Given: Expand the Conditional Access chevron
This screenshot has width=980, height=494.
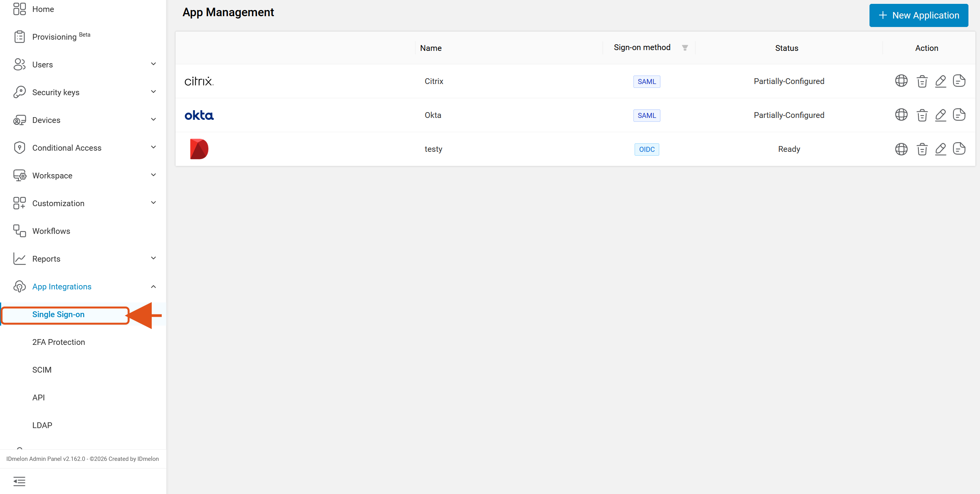Looking at the screenshot, I should 153,147.
